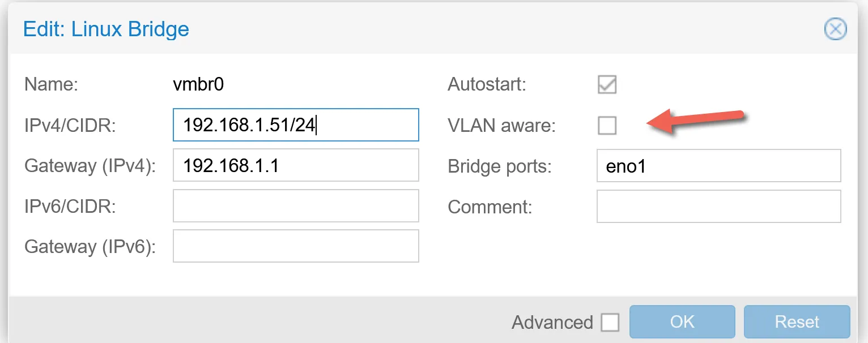Close the Edit Linux Bridge dialog
This screenshot has width=868, height=343.
point(835,29)
